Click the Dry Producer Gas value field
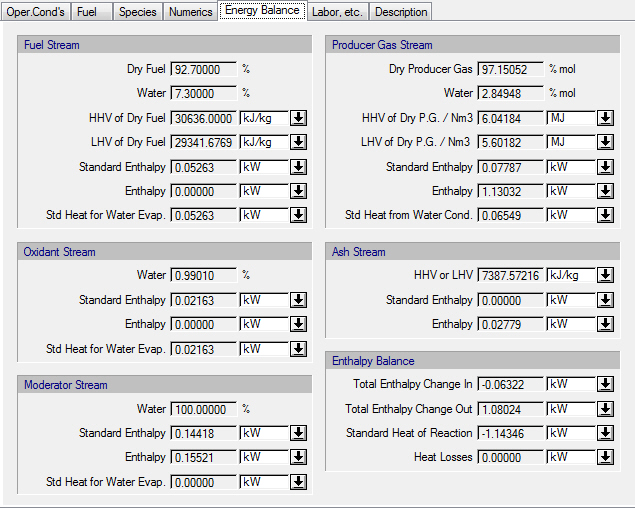This screenshot has height=508, width=635. [x=510, y=69]
